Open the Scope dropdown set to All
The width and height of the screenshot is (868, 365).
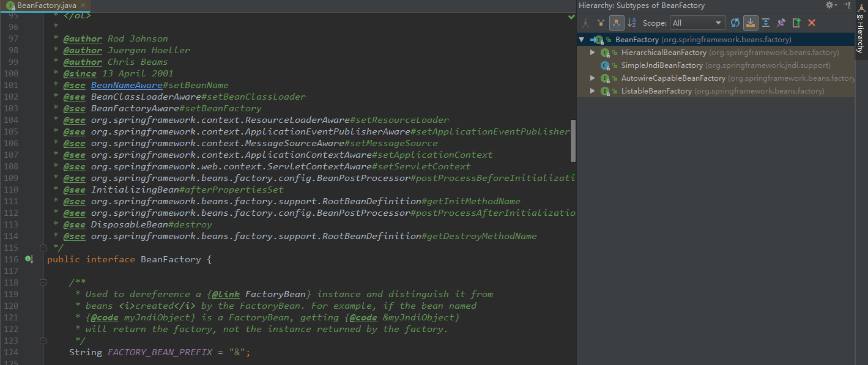pyautogui.click(x=697, y=23)
